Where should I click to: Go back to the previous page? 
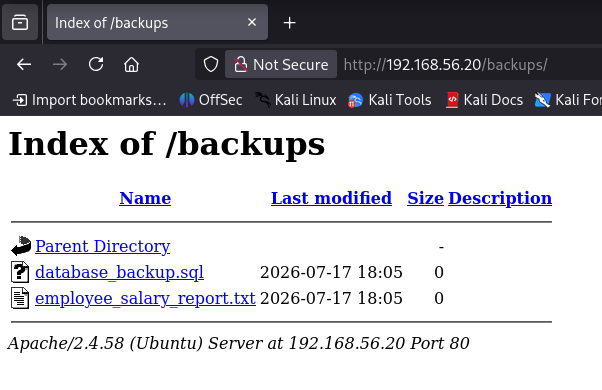(x=24, y=64)
